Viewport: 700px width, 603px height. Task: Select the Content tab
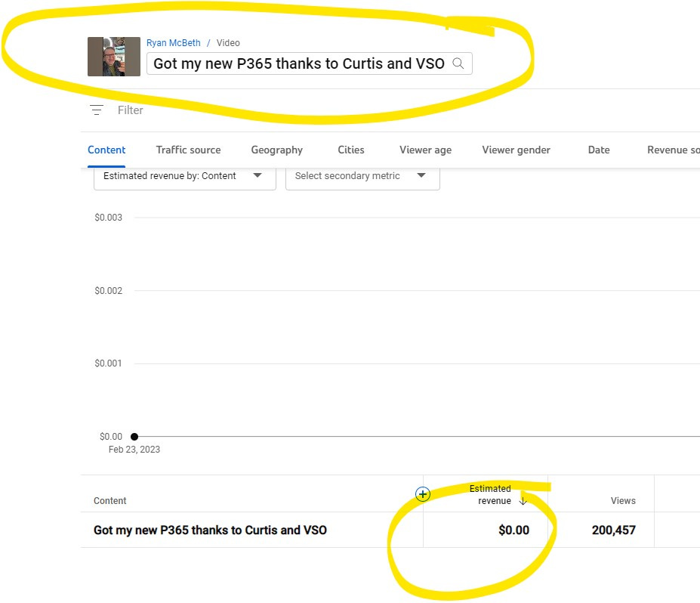point(106,150)
